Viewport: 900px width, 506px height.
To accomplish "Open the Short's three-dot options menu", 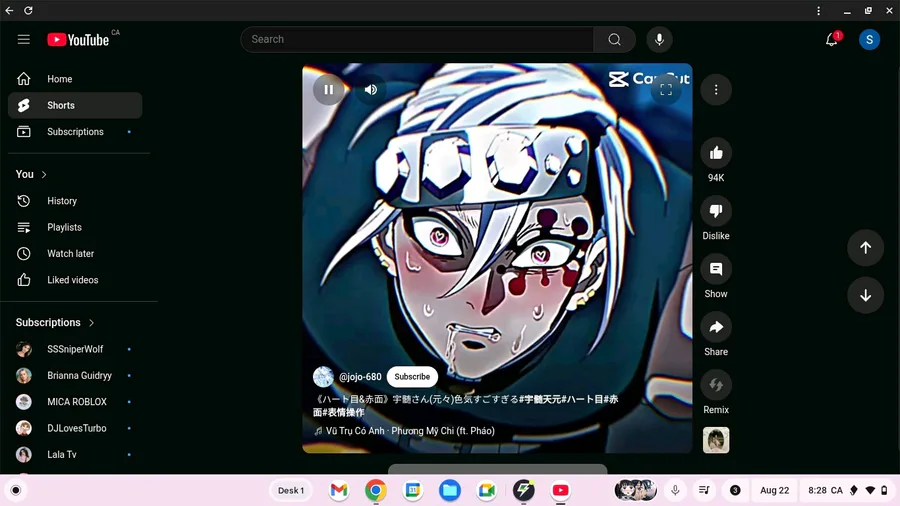I will 716,89.
